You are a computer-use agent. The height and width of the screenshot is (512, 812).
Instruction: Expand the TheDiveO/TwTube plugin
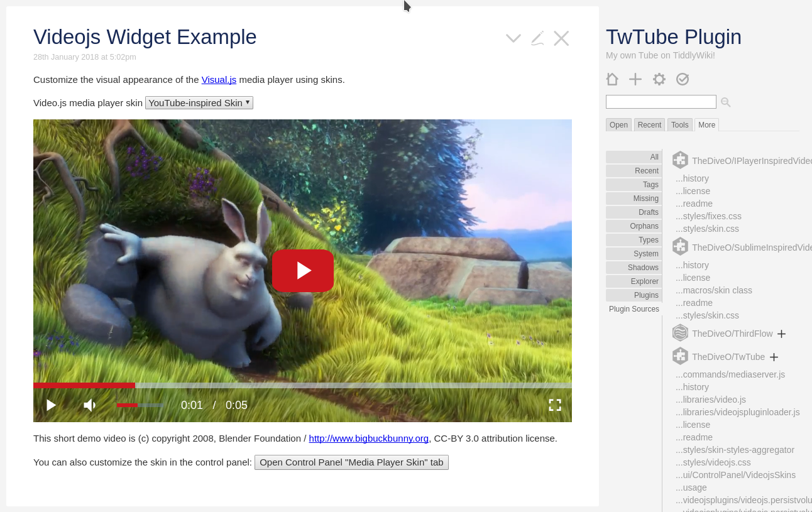point(774,357)
